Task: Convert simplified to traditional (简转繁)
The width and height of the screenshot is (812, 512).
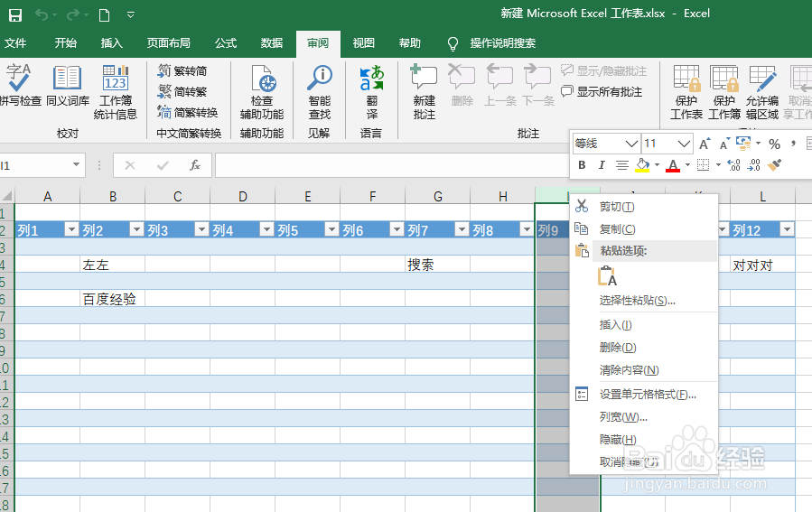Action: pos(182,91)
